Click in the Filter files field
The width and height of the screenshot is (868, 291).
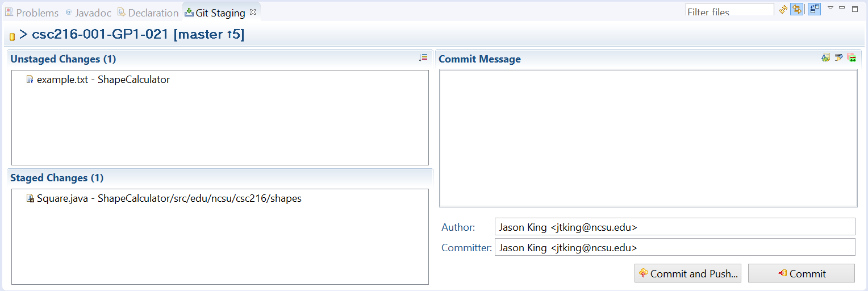[x=730, y=11]
